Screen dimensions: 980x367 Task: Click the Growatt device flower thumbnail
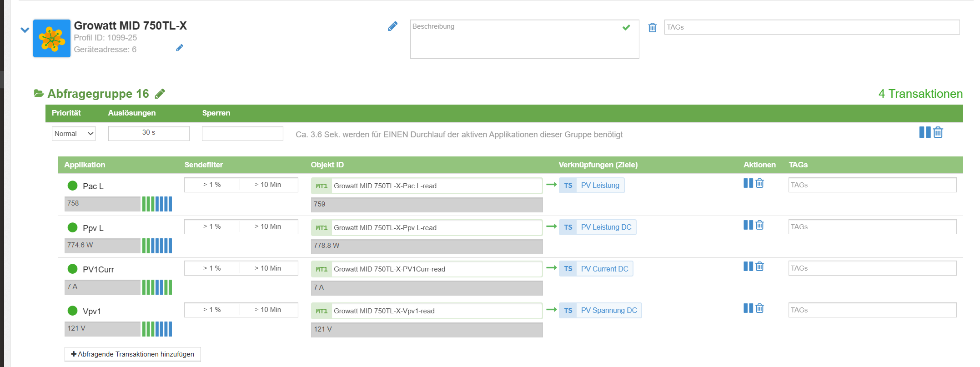[52, 38]
